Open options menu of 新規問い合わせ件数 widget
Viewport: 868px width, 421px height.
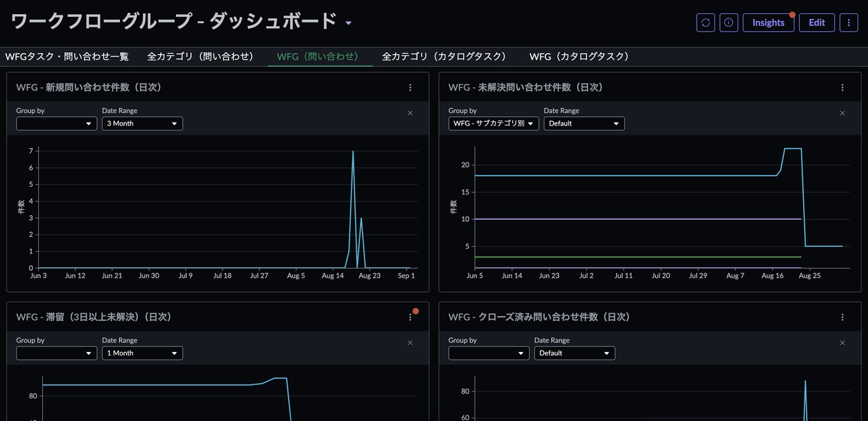410,87
